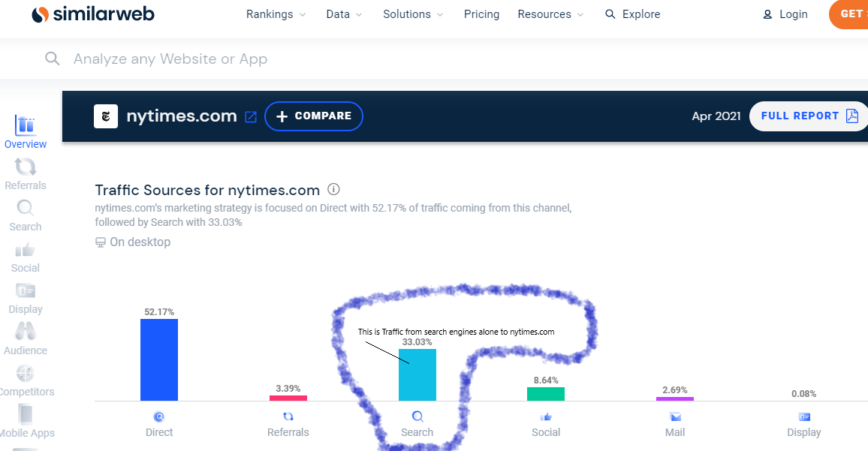Viewport: 868px width, 451px height.
Task: Click the search magnifier icon in Analyze bar
Action: point(52,59)
